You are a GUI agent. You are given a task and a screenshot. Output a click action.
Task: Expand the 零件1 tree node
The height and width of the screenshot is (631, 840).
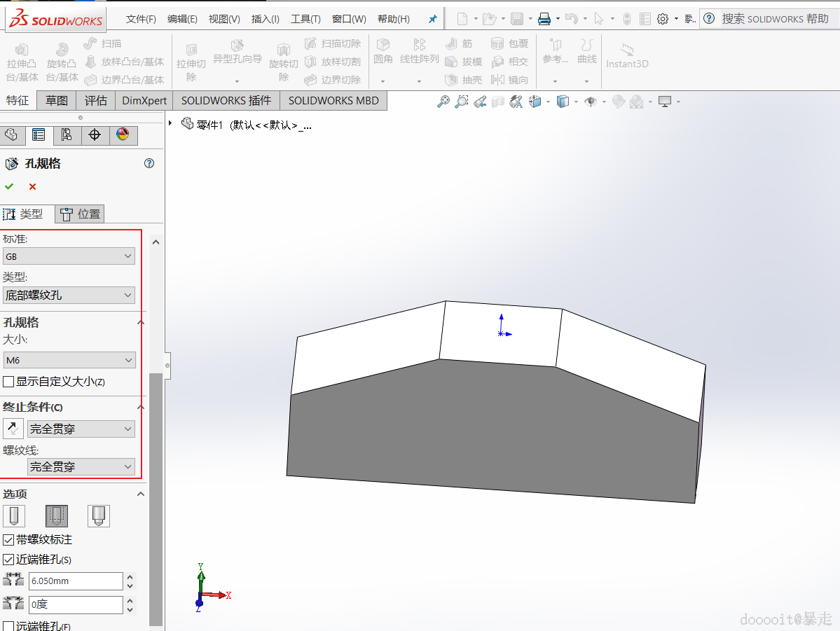(170, 123)
